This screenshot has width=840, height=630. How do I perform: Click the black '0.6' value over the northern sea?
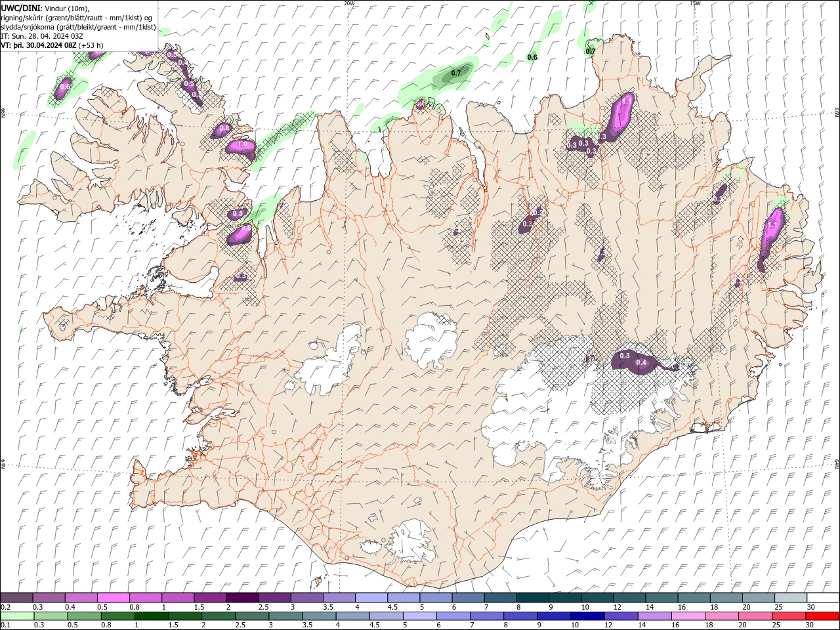532,58
